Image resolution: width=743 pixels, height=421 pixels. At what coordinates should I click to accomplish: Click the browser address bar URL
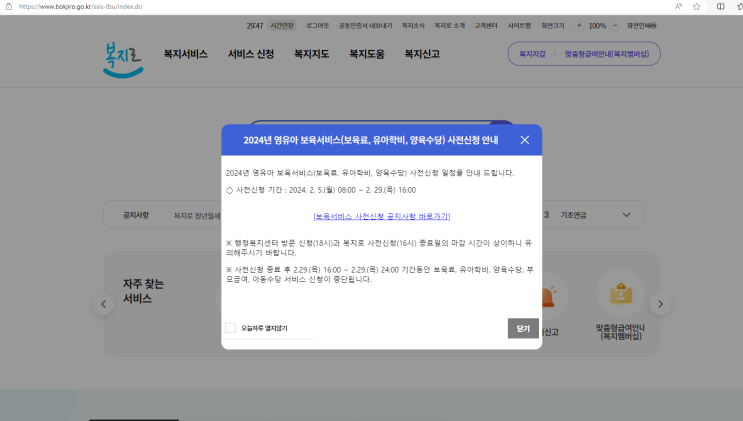(80, 6)
